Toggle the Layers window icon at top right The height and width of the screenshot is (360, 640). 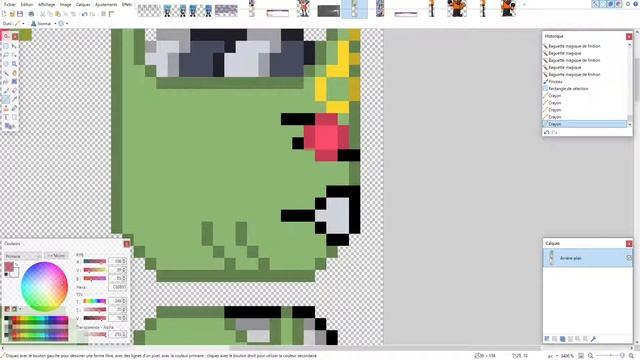pyautogui.click(x=611, y=4)
